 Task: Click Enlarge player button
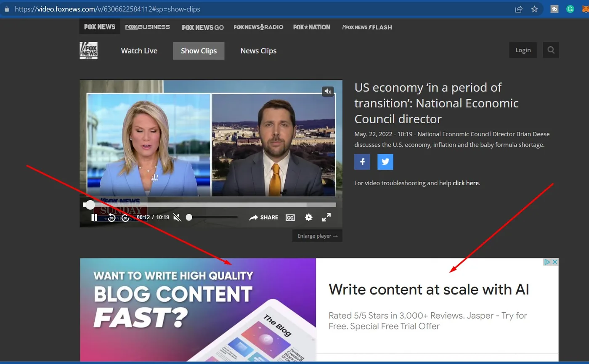[x=318, y=236]
